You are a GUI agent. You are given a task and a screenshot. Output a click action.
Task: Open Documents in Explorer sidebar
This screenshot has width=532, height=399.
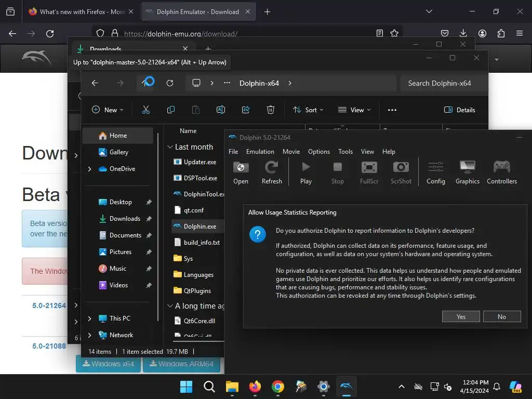point(118,235)
